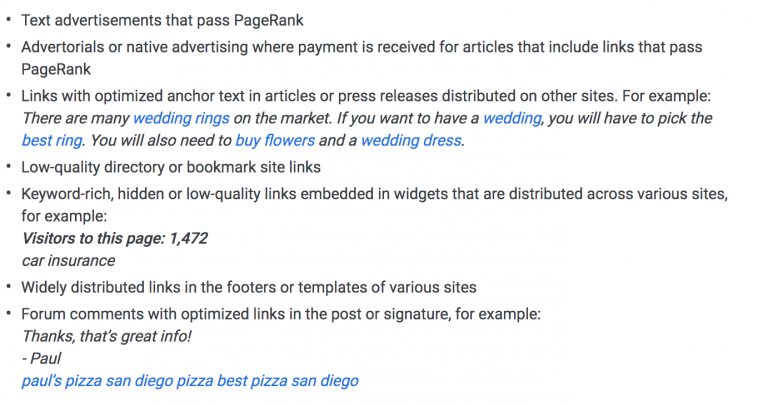The height and width of the screenshot is (405, 768).
Task: Click the 'wedding' hyperlink before the comma
Action: [x=512, y=119]
